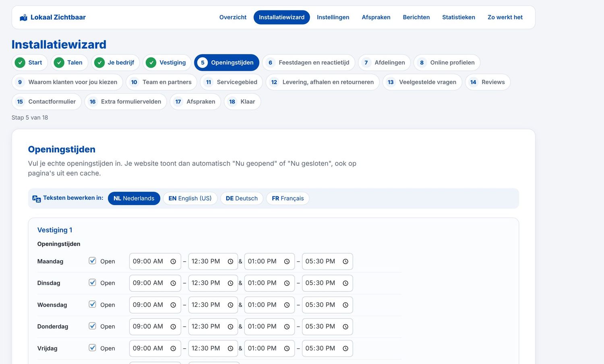Switch to the Statistieken page
The height and width of the screenshot is (364, 604).
tap(459, 17)
